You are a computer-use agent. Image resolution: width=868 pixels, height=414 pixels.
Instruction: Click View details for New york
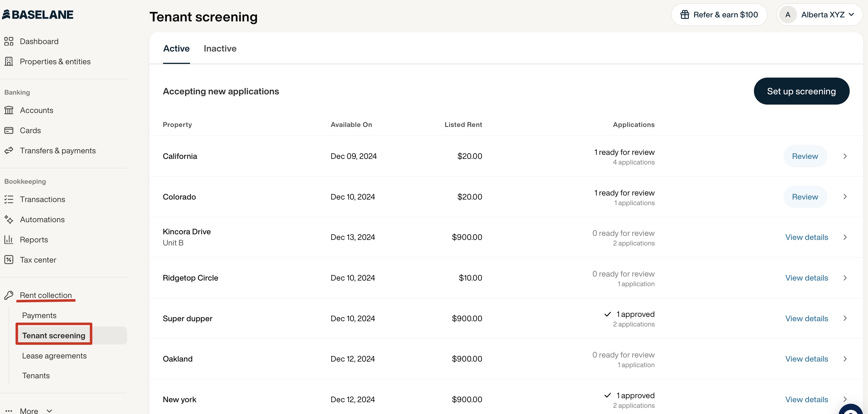tap(806, 399)
